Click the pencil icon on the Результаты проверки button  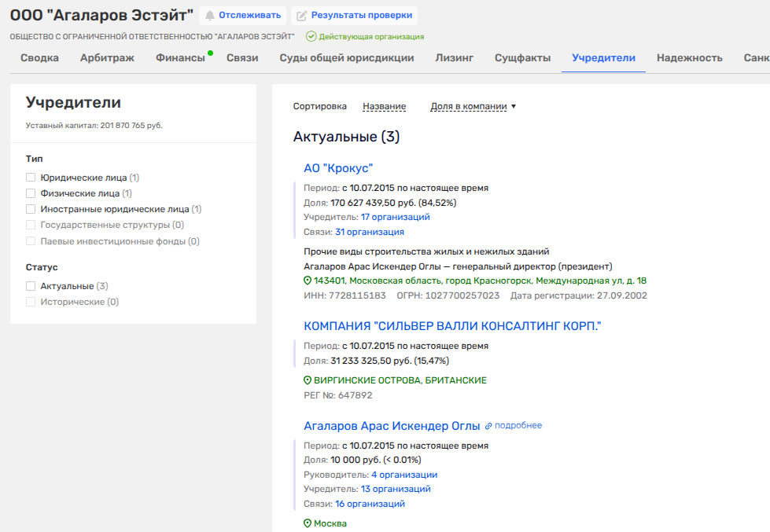pyautogui.click(x=301, y=16)
